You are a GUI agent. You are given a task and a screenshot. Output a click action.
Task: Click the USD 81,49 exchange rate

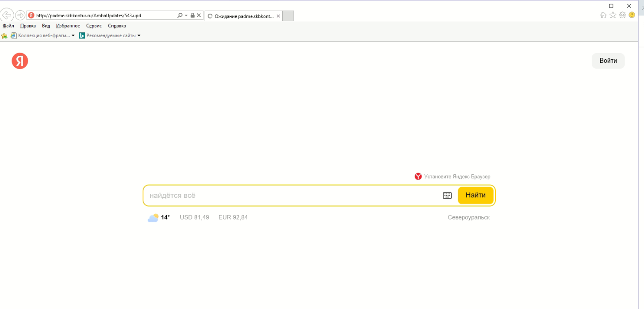pos(195,217)
